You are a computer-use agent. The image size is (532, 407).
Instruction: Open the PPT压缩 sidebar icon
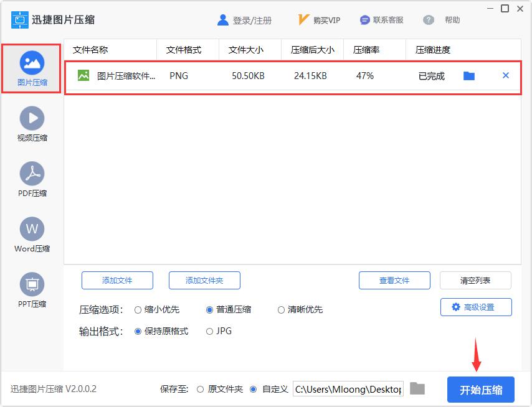click(x=32, y=284)
